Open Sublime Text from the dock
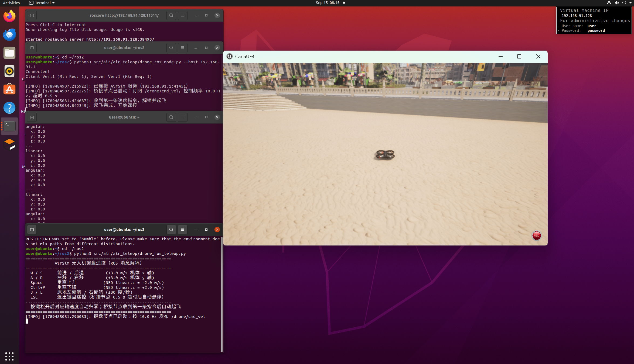 coord(9,144)
